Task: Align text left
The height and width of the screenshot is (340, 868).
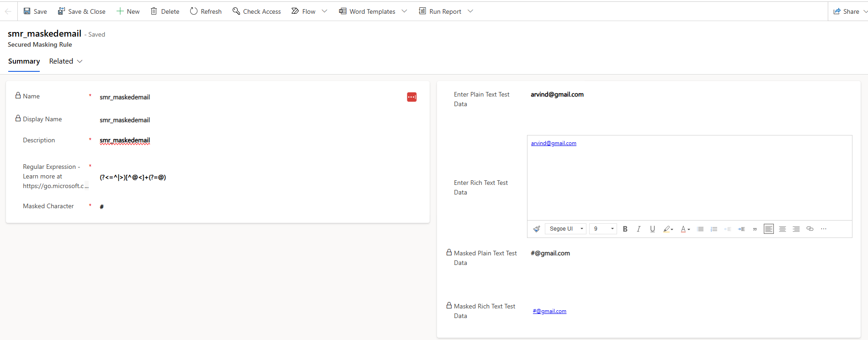Action: click(769, 229)
